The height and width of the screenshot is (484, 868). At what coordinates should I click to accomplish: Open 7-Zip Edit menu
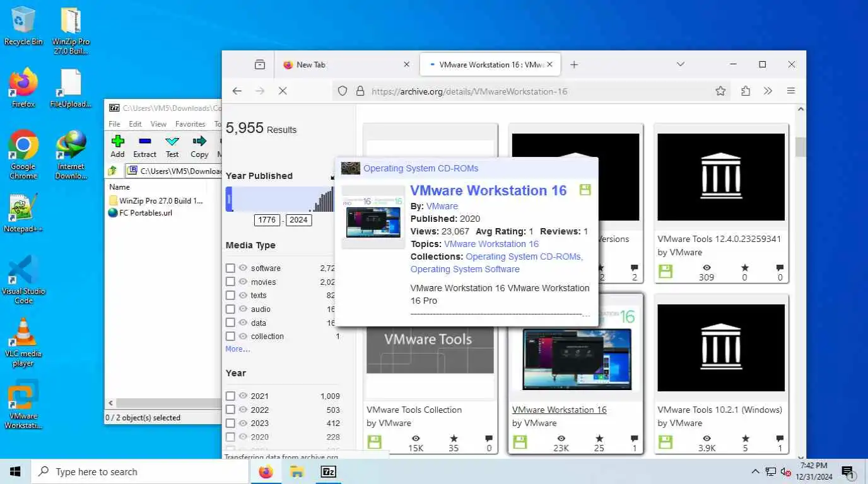(136, 124)
